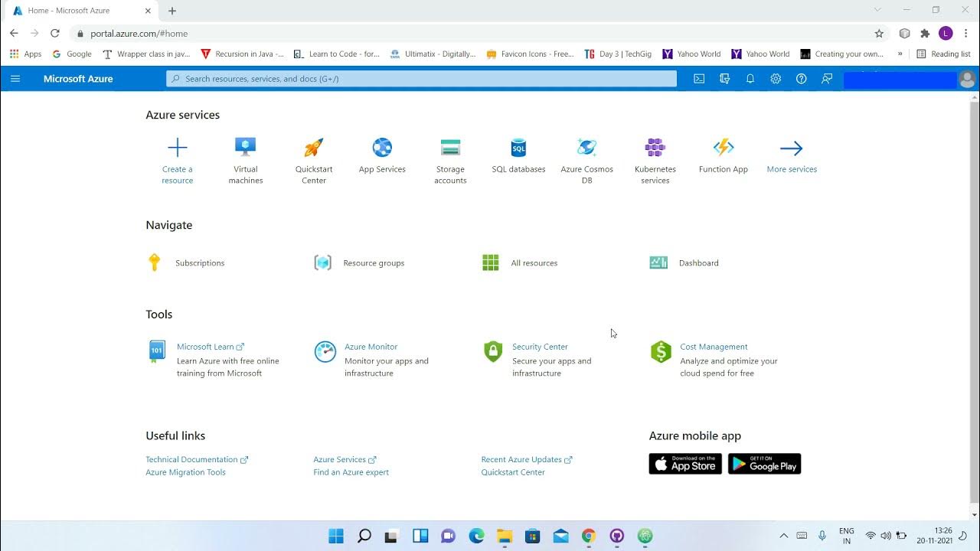Viewport: 980px width, 551px height.
Task: Open Directories and subscriptions filter icon
Action: pos(724,79)
